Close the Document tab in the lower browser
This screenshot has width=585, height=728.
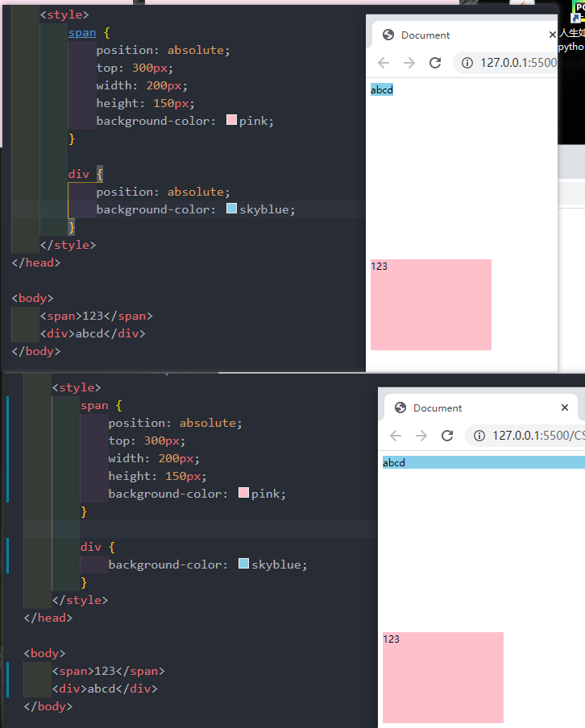click(x=565, y=407)
